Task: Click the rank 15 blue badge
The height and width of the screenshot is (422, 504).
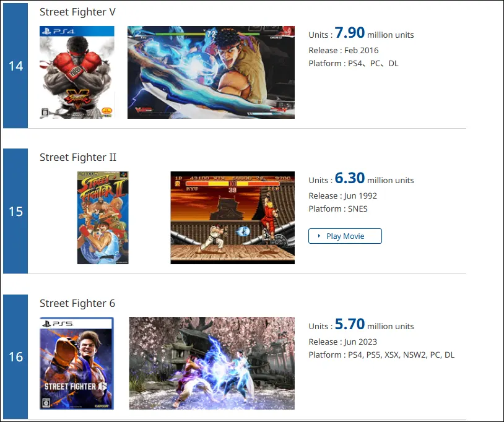Action: tap(15, 212)
